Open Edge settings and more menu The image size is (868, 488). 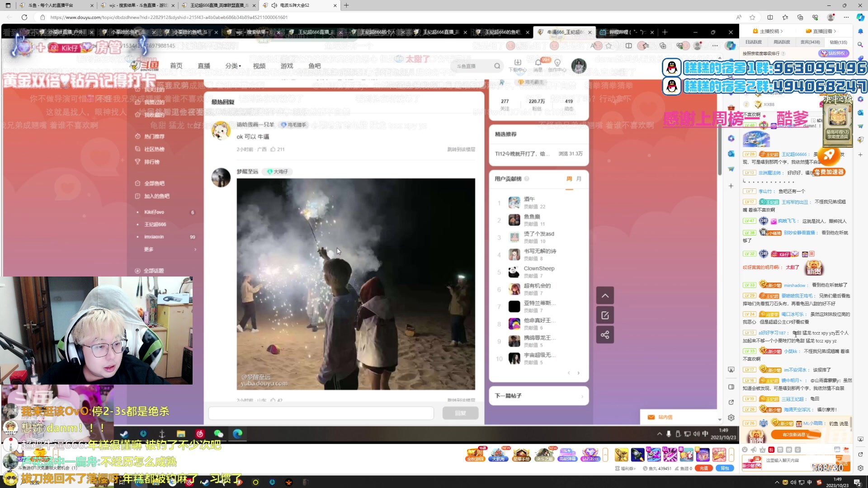pyautogui.click(x=846, y=17)
